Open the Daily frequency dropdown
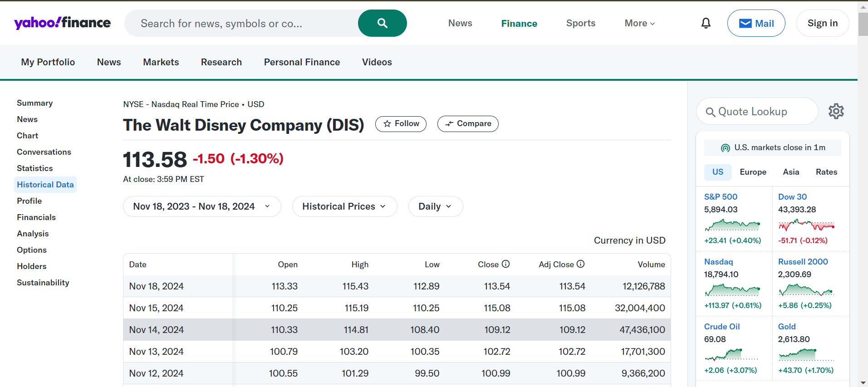The image size is (868, 387). click(x=436, y=206)
